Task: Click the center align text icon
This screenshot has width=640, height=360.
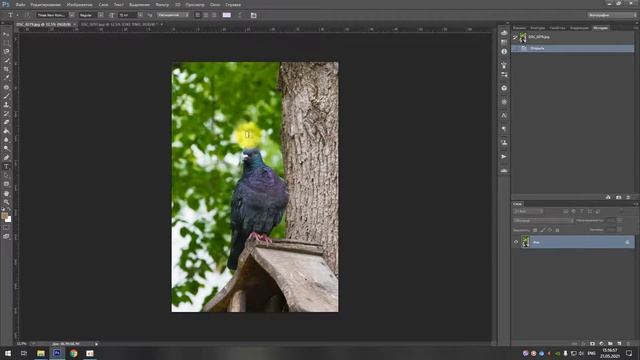Action: coord(206,15)
